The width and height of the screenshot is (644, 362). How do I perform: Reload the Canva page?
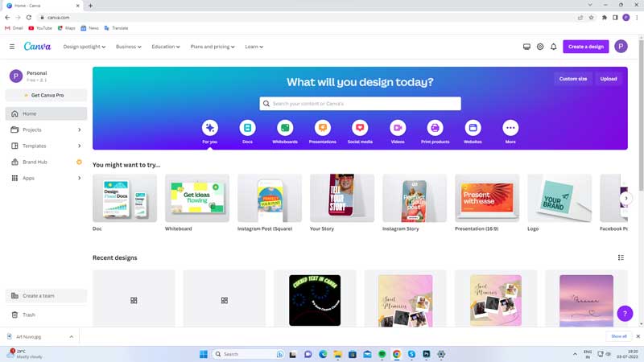pyautogui.click(x=29, y=18)
